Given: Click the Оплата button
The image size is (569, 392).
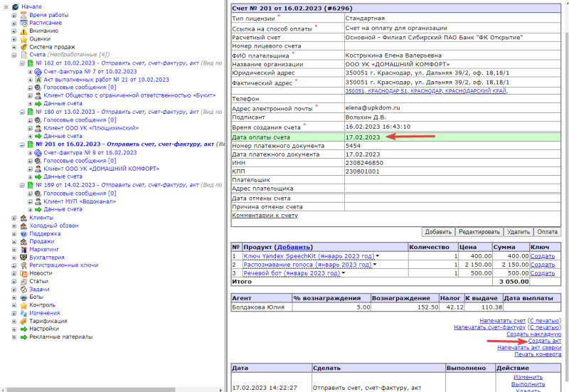Looking at the screenshot, I should [x=547, y=231].
